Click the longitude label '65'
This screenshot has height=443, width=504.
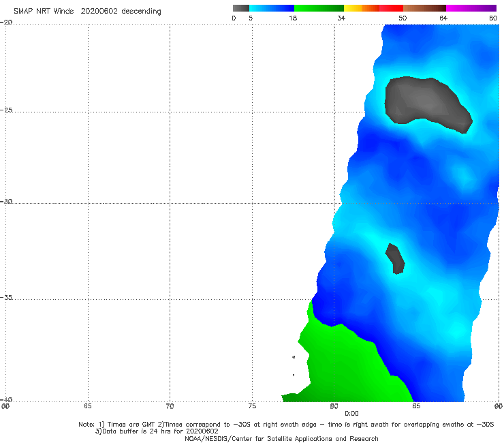(88, 406)
